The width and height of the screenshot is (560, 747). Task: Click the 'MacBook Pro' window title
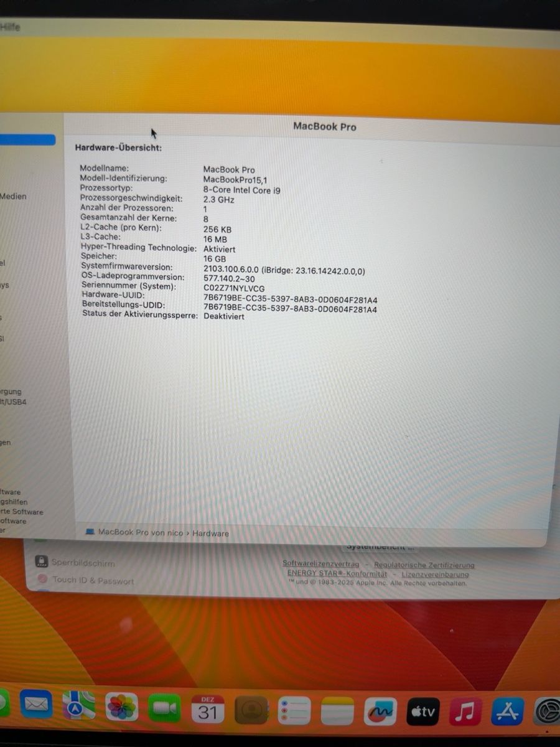tap(325, 126)
